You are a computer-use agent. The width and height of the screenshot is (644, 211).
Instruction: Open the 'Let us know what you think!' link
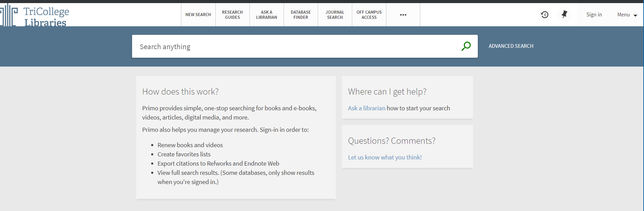click(x=385, y=157)
